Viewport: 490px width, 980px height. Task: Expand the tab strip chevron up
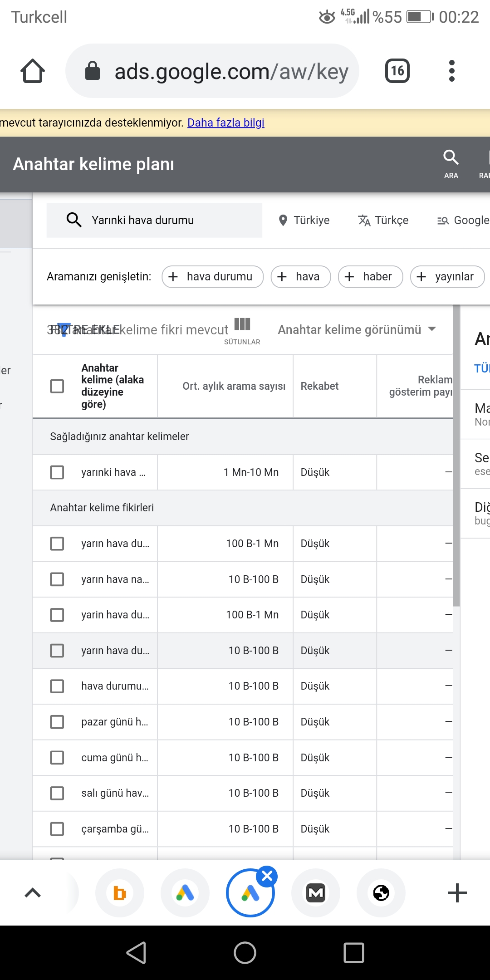[x=33, y=893]
